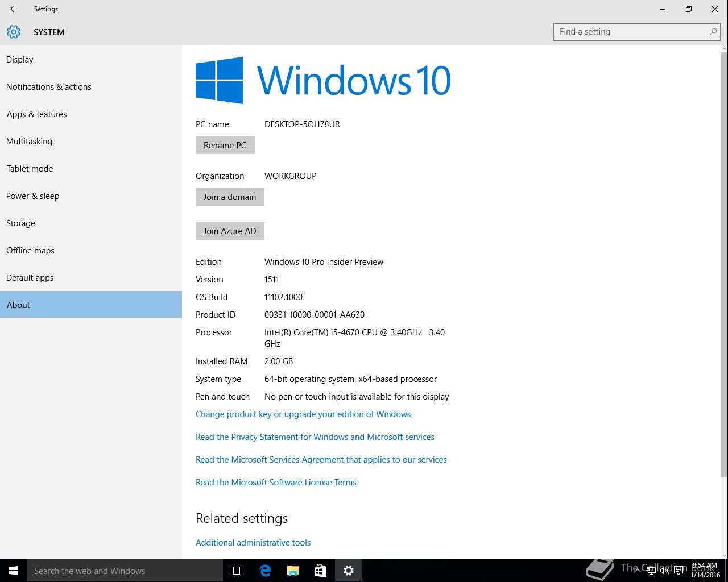Open Notifications & actions settings
Screen dimensions: 728x582
coord(91,87)
